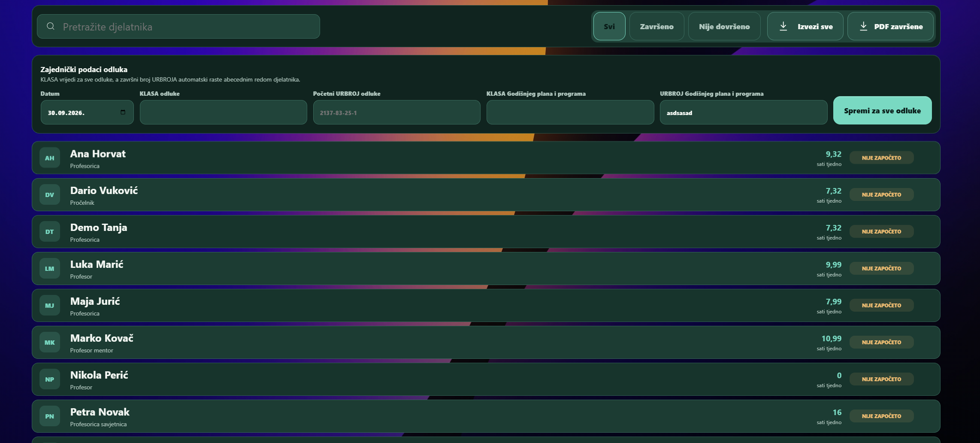Download PDF završene
This screenshot has height=443, width=980.
(890, 26)
